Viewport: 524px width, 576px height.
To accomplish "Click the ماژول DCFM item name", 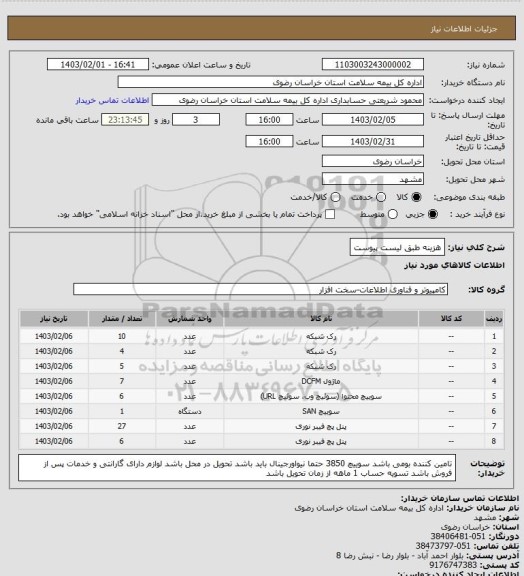I will pyautogui.click(x=321, y=381).
